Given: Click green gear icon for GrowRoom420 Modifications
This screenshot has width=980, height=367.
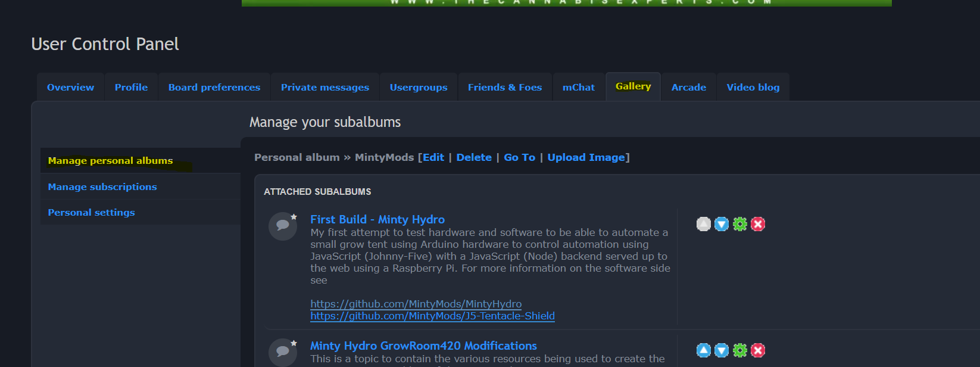Looking at the screenshot, I should pyautogui.click(x=740, y=350).
